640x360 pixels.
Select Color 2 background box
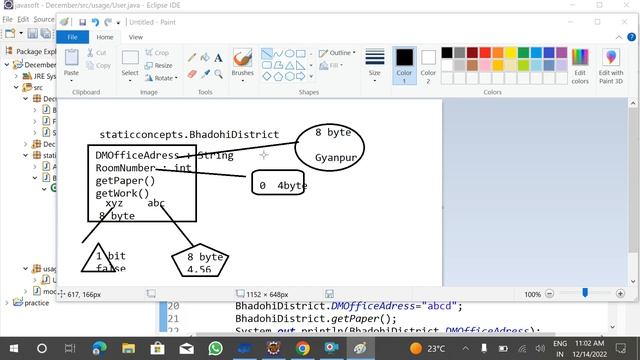(428, 66)
